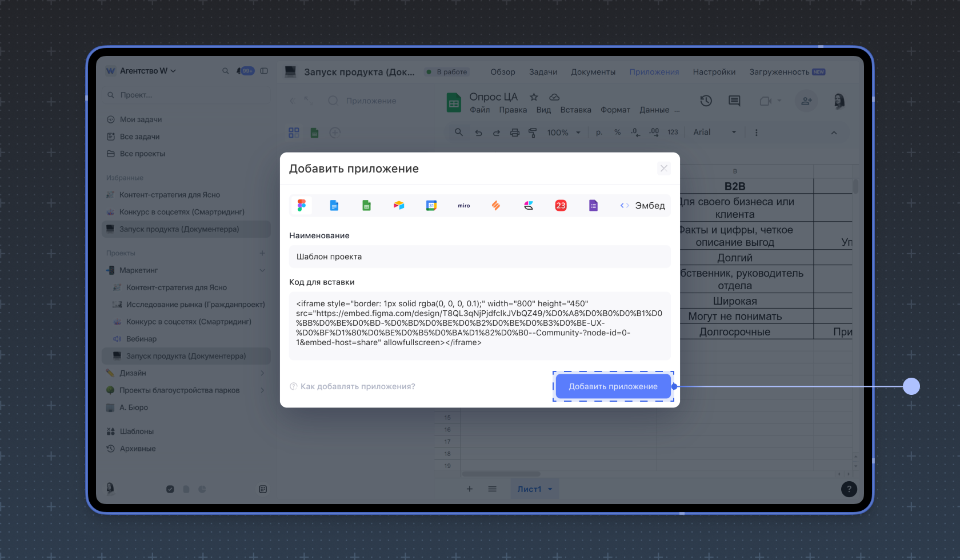The width and height of the screenshot is (960, 560).
Task: Close the Добавить приложение dialog
Action: (x=663, y=169)
